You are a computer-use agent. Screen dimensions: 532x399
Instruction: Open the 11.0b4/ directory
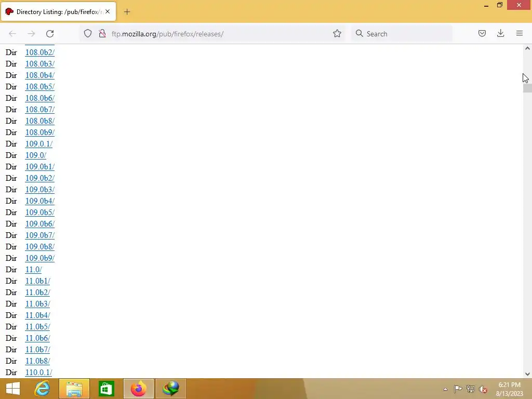click(x=37, y=315)
